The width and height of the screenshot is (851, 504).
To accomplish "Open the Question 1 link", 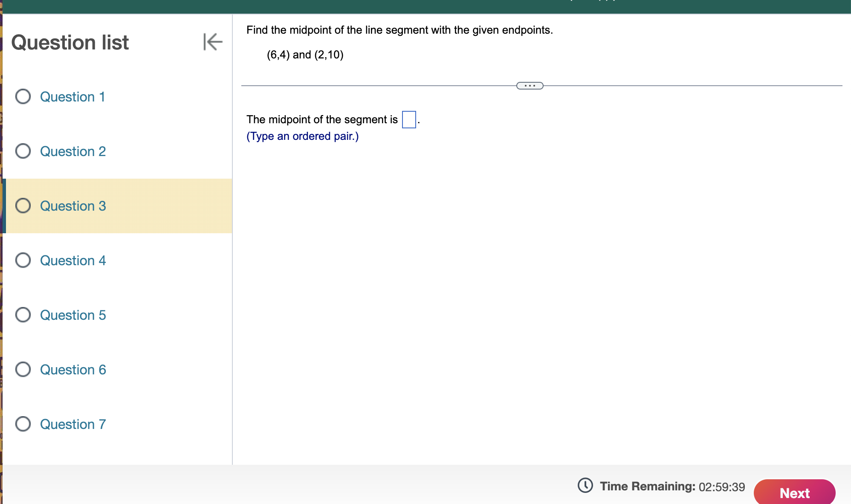I will [72, 97].
